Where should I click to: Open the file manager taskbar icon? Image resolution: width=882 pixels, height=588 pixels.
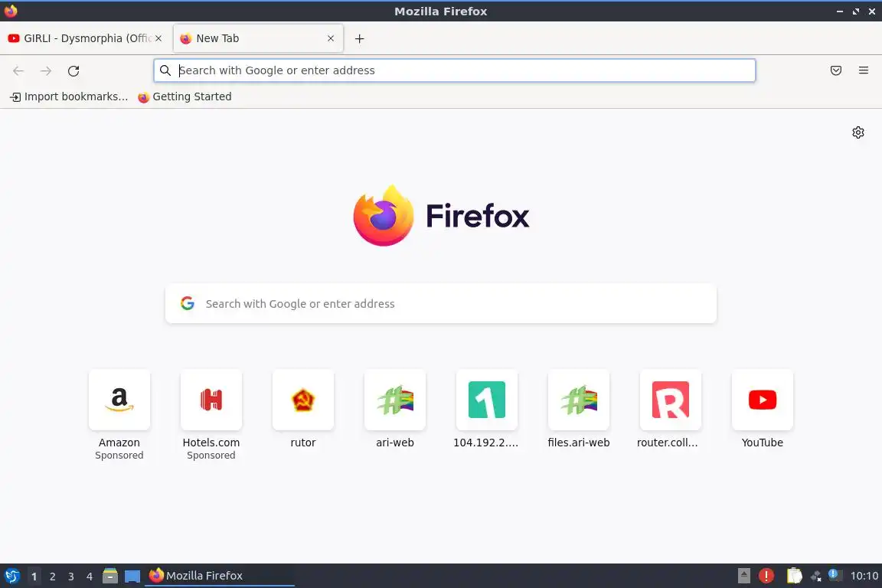(110, 576)
